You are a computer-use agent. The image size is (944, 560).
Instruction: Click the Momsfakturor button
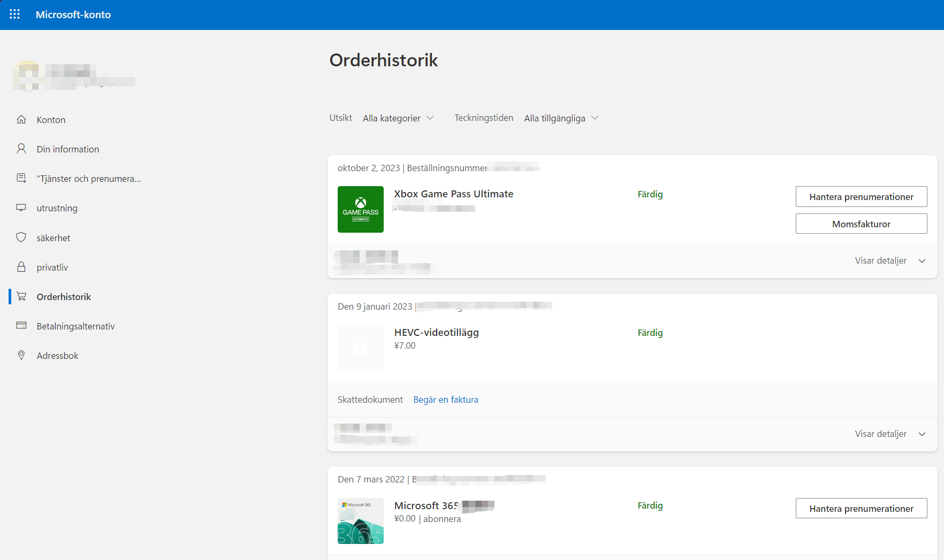coord(861,224)
